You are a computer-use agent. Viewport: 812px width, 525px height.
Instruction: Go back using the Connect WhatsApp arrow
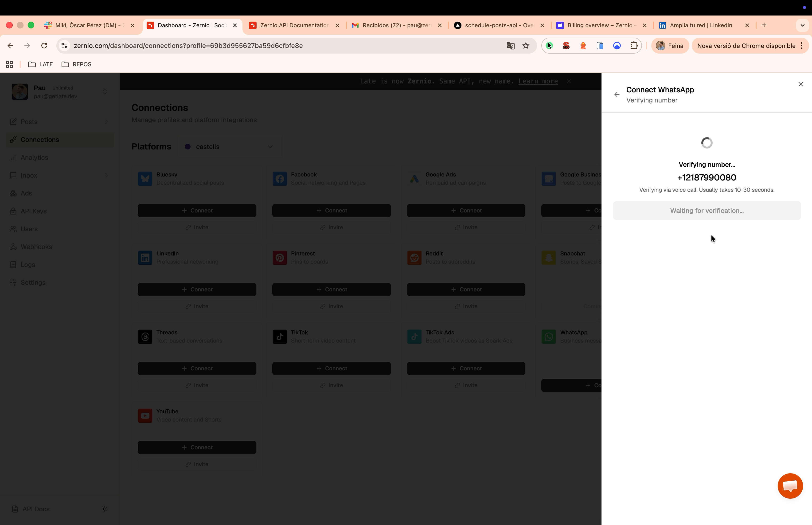pos(617,94)
